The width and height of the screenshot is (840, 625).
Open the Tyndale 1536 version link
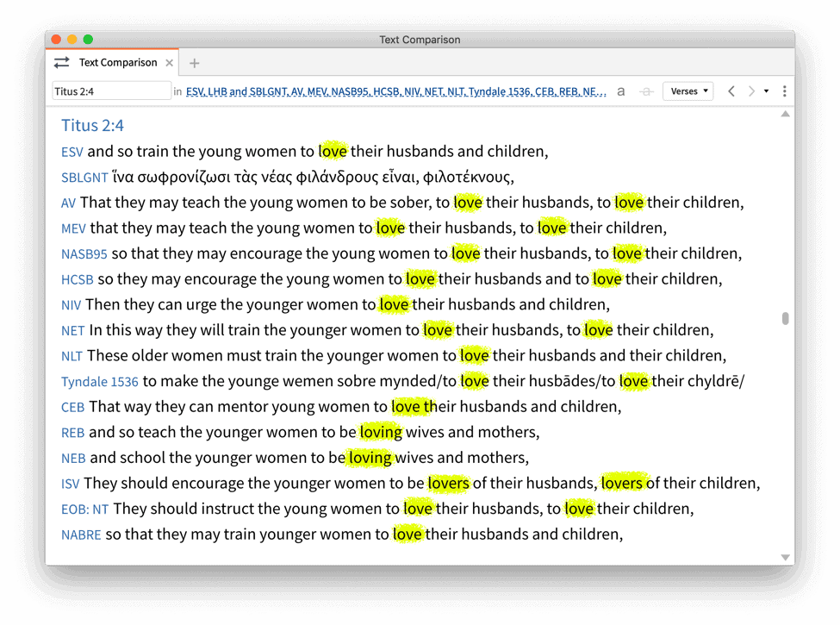pos(99,382)
